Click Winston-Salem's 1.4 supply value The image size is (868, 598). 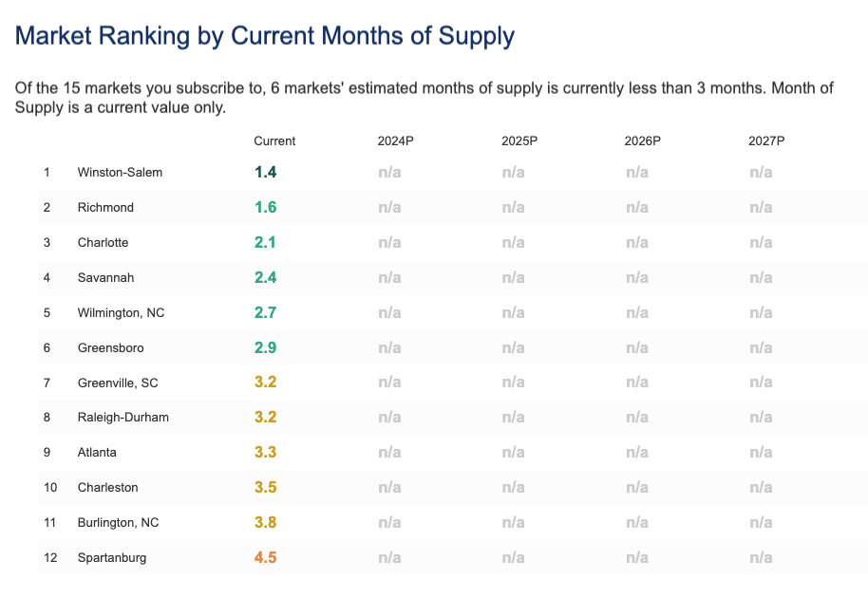point(265,173)
